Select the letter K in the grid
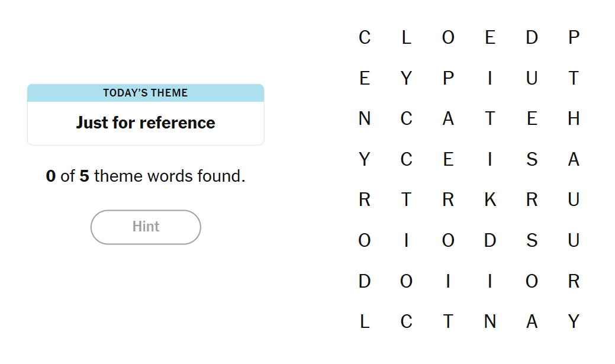This screenshot has height=364, width=615. pos(490,200)
